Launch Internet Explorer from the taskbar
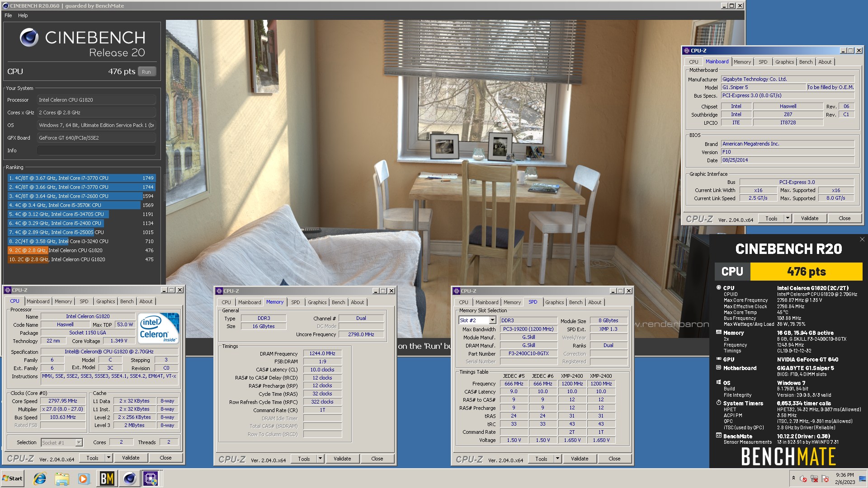Image resolution: width=868 pixels, height=488 pixels. [x=40, y=478]
